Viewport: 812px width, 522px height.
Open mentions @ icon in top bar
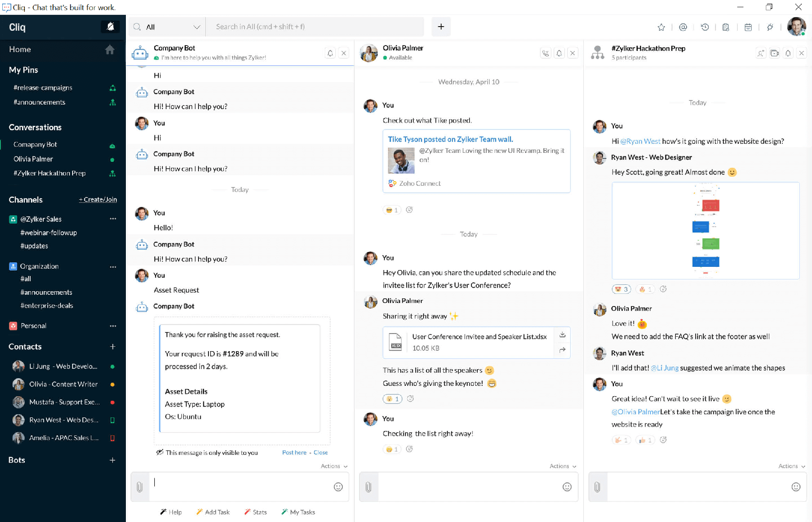click(x=683, y=27)
